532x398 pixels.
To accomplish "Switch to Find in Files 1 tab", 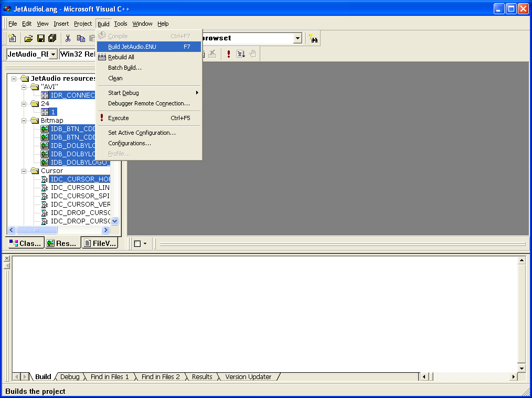I will click(110, 377).
